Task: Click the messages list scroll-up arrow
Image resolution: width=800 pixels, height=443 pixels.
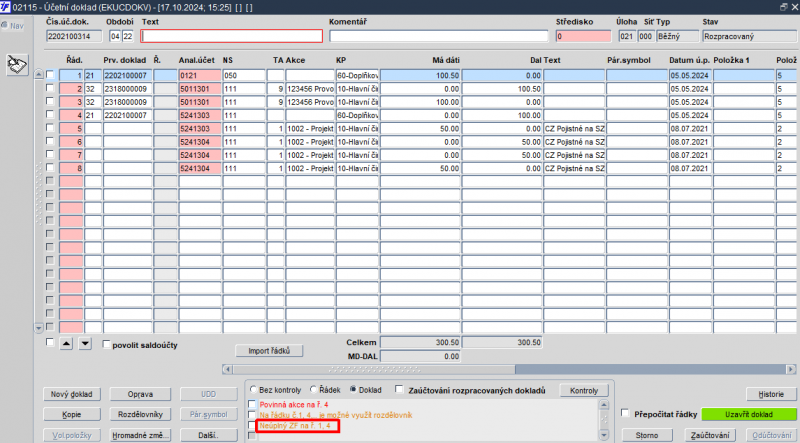Action: [x=604, y=405]
